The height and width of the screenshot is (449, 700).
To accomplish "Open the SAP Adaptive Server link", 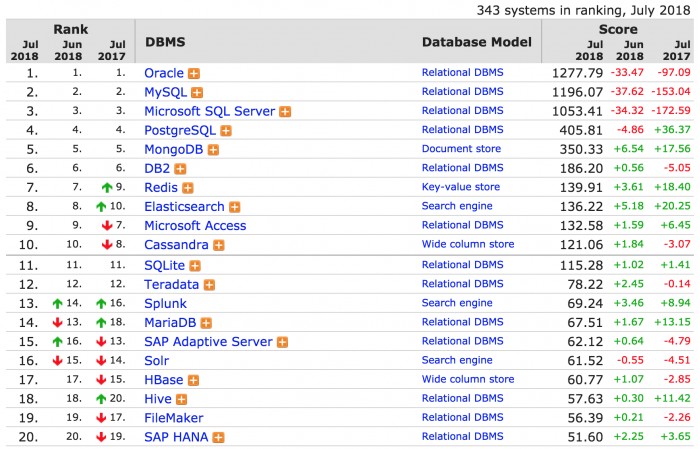I will point(208,342).
